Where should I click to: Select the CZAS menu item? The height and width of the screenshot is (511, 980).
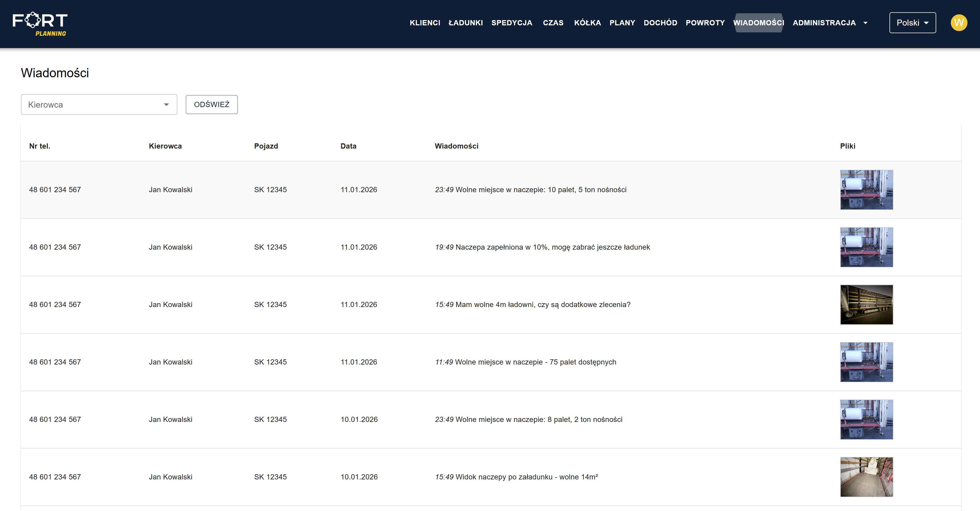pos(553,23)
